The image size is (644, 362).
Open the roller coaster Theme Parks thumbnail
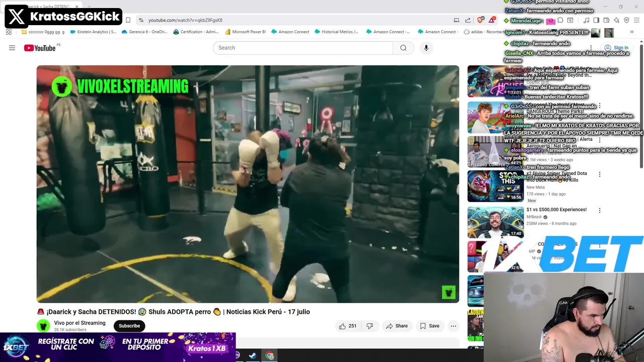click(x=495, y=118)
